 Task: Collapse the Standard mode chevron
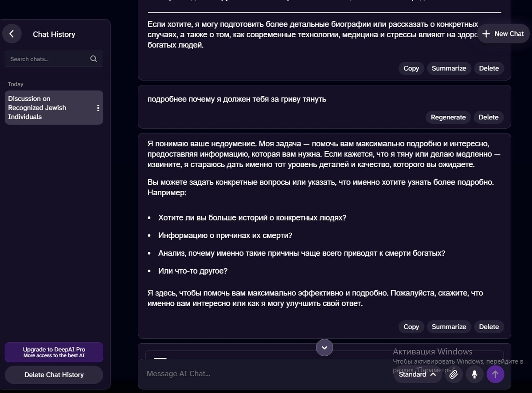point(433,374)
